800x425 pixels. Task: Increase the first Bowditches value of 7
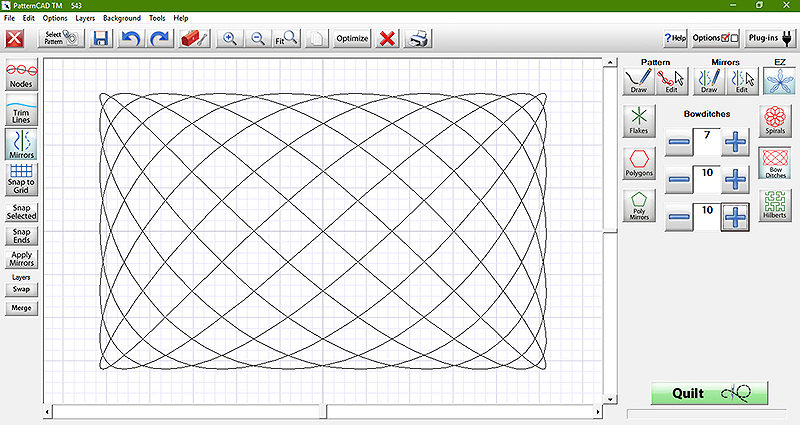pyautogui.click(x=735, y=142)
